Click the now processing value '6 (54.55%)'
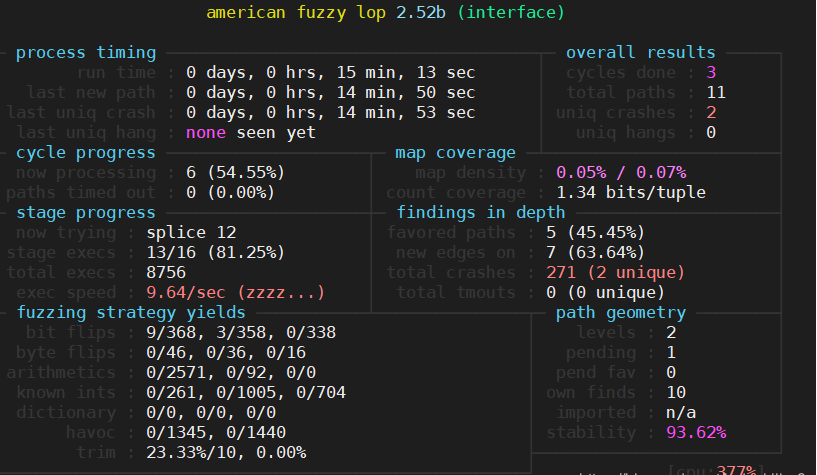The width and height of the screenshot is (817, 475). coord(236,172)
